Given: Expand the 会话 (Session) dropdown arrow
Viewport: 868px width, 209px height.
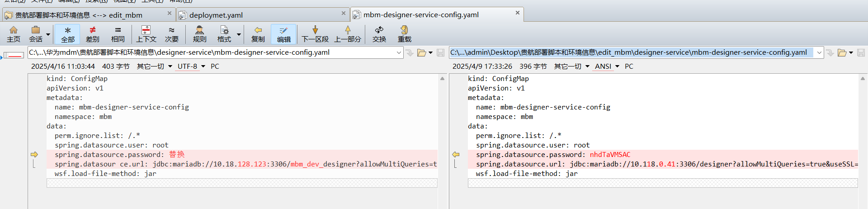Looking at the screenshot, I should pos(48,34).
